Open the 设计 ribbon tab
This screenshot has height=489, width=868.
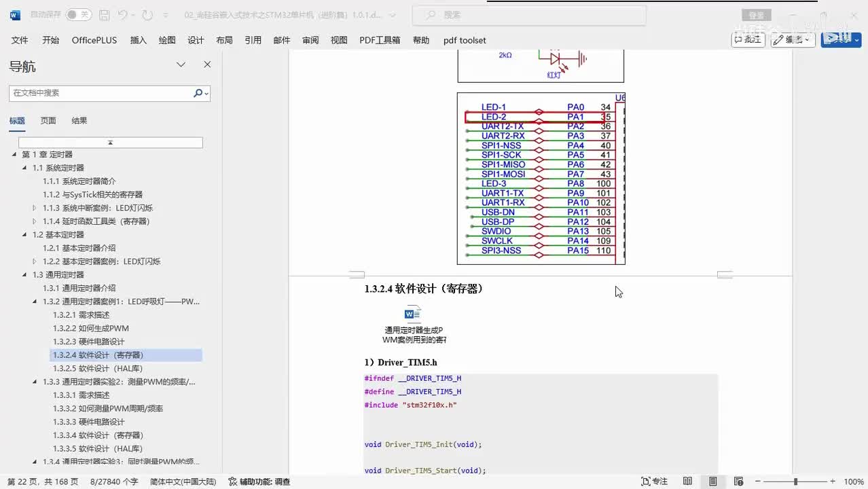pyautogui.click(x=196, y=40)
